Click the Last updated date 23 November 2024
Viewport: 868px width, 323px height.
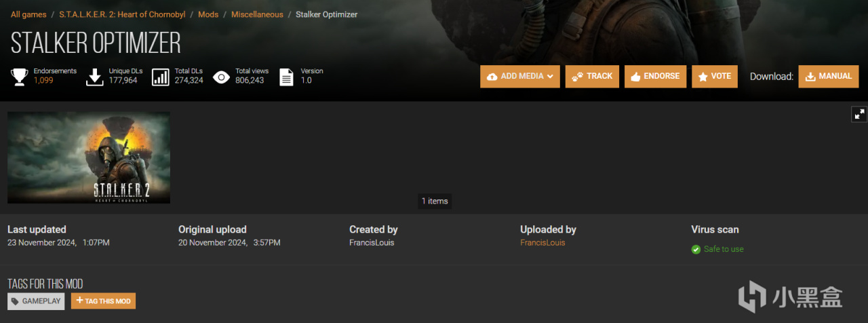coord(58,242)
